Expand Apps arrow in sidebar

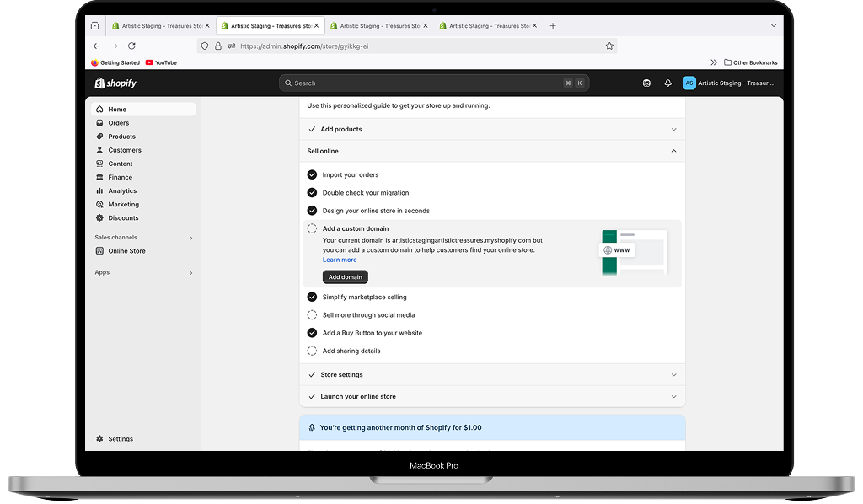point(191,273)
